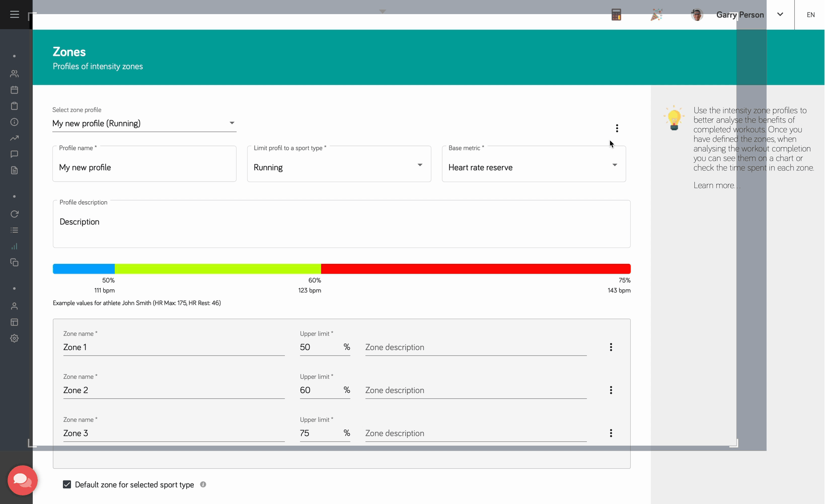Expand the Select zone profile dropdown
The width and height of the screenshot is (825, 504).
click(x=144, y=123)
